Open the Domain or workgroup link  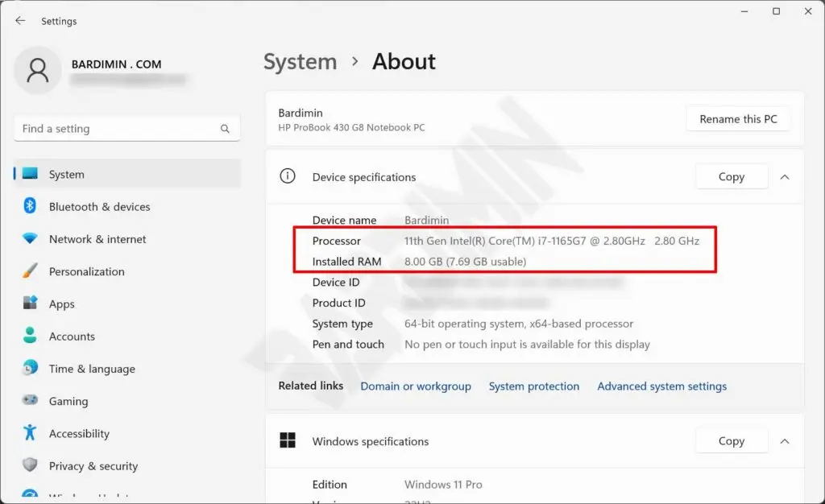[x=416, y=386]
